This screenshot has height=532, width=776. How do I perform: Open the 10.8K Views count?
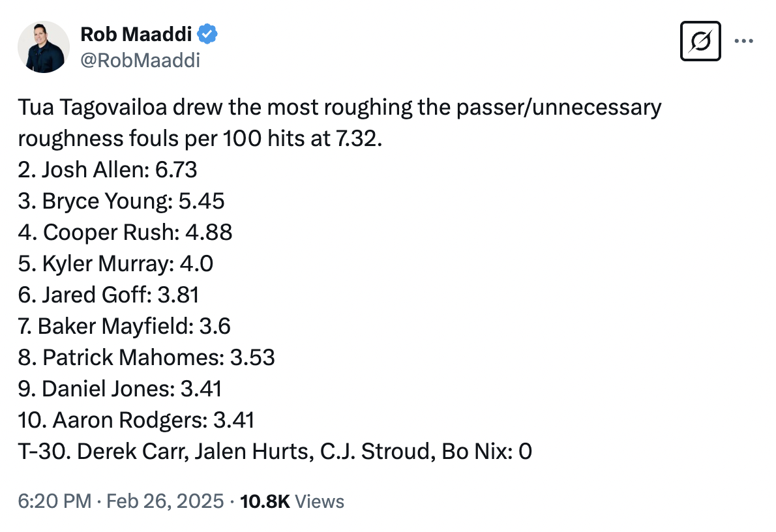click(292, 501)
